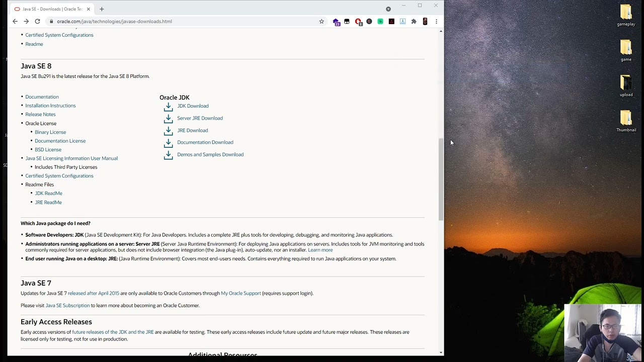Image resolution: width=644 pixels, height=362 pixels.
Task: Open the Chrome three-dot menu
Action: 436,21
